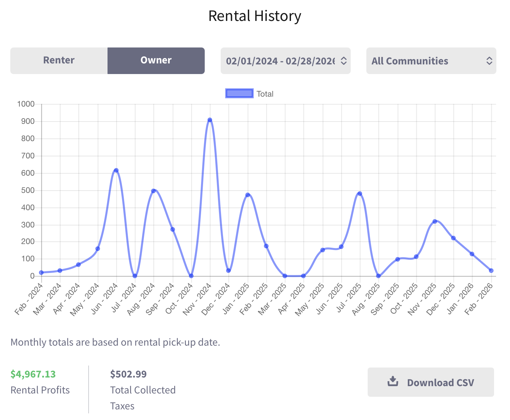Viewport: 510px width, 420px height.
Task: Switch to the Renter view
Action: point(58,60)
